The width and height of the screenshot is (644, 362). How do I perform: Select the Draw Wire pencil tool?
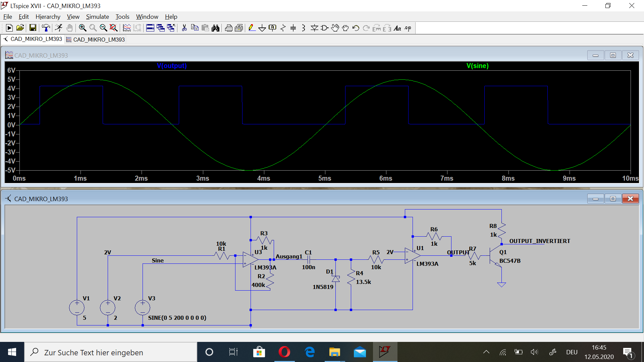pyautogui.click(x=252, y=28)
